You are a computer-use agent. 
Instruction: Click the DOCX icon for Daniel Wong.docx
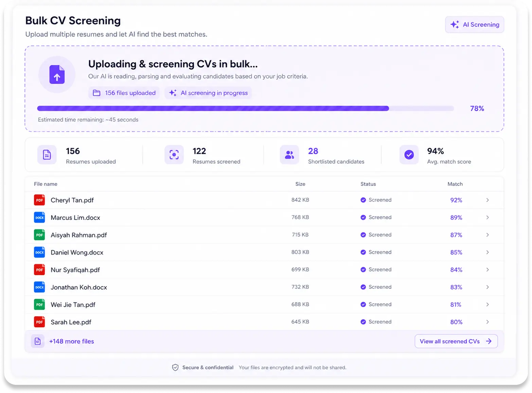pos(39,252)
